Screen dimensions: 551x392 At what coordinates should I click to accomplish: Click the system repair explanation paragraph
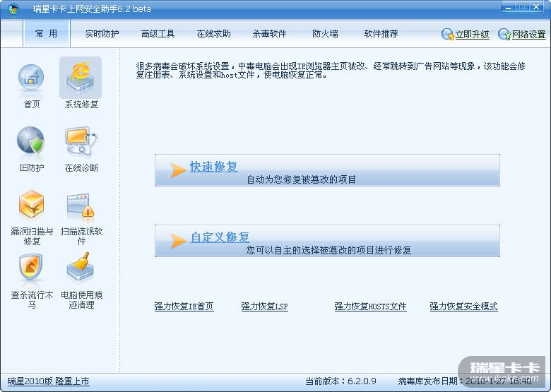click(331, 70)
